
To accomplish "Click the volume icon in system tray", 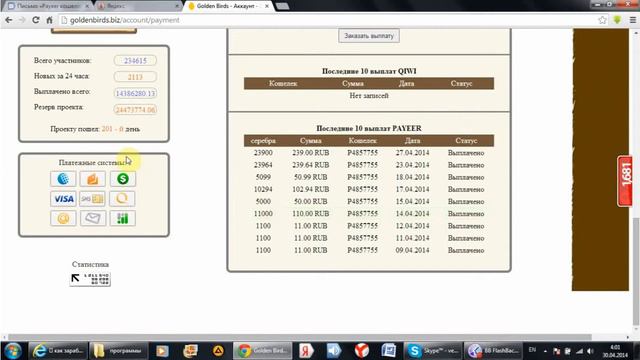I will 590,351.
